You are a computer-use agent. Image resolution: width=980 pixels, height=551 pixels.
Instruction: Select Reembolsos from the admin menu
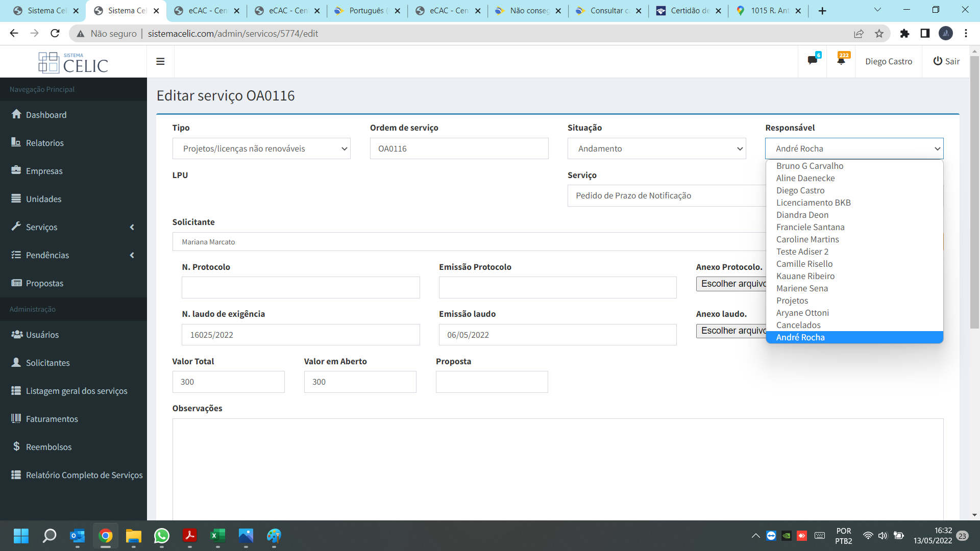(x=49, y=446)
